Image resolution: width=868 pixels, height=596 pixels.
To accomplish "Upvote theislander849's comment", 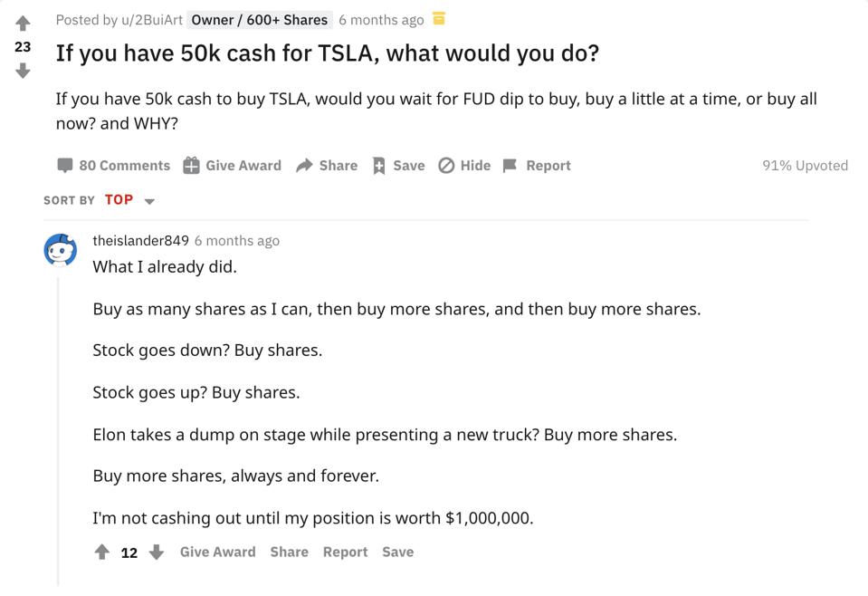I will coord(102,552).
